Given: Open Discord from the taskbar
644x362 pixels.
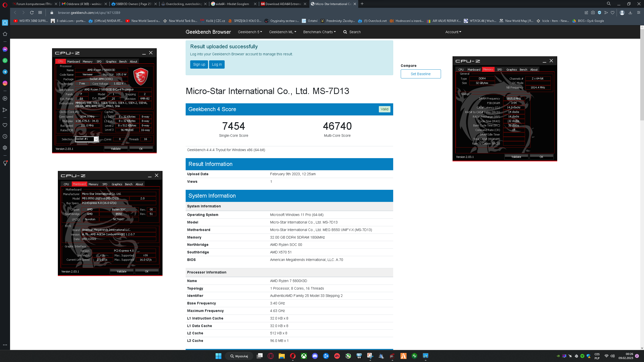Looking at the screenshot, I should 315,356.
